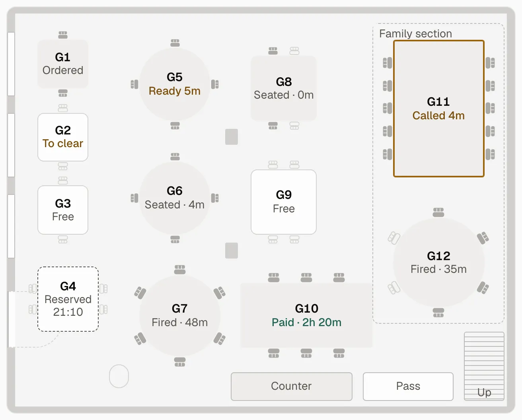Click the left-side seat of table G6
This screenshot has width=522, height=420.
click(x=134, y=198)
